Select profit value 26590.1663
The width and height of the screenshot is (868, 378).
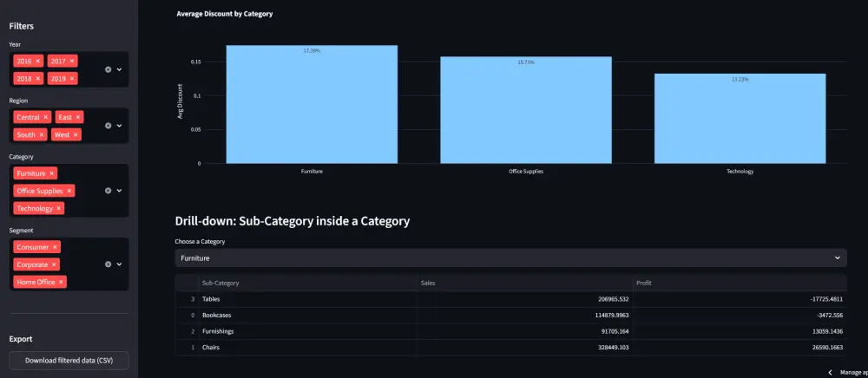coord(740,348)
